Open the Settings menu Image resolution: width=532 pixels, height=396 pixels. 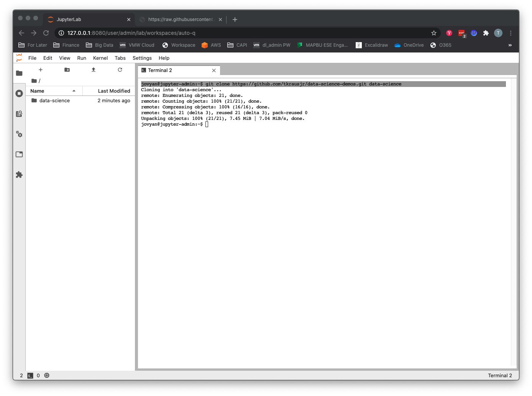(x=142, y=58)
